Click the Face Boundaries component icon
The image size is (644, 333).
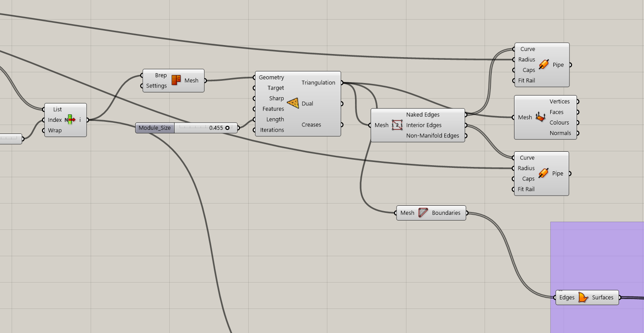coord(423,213)
